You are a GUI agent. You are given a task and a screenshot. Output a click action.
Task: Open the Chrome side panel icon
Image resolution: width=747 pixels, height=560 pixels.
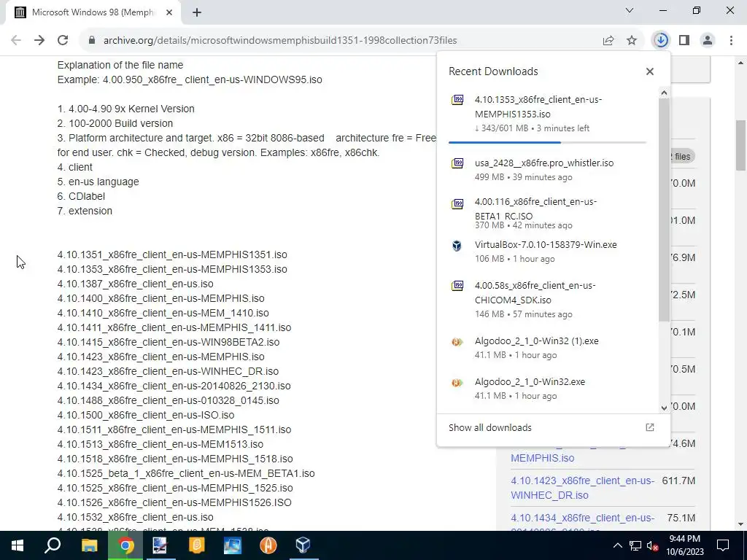pos(684,41)
